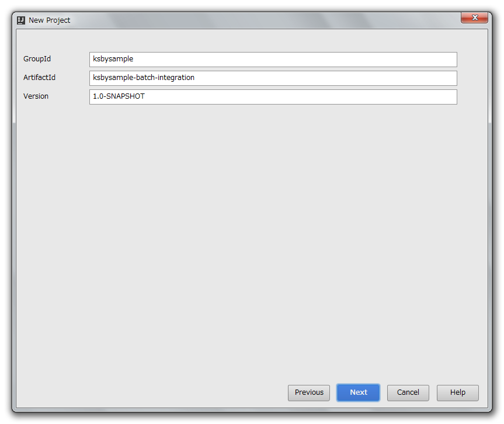Image resolution: width=504 pixels, height=424 pixels.
Task: Click the Version label
Action: [x=36, y=96]
